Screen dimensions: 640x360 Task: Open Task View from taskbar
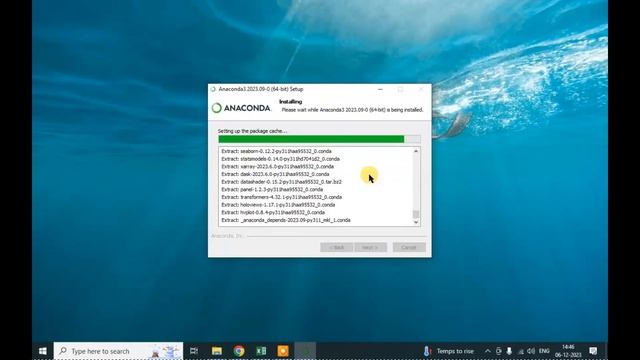point(194,351)
